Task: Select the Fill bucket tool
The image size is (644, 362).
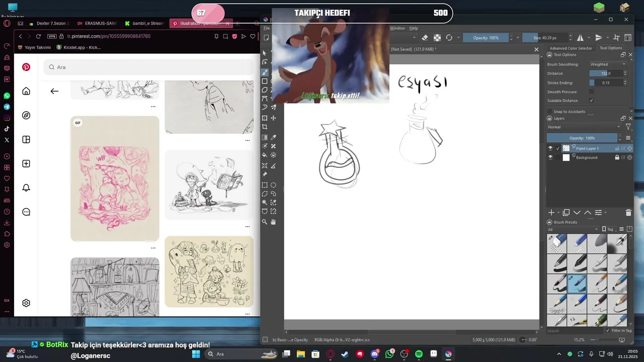Action: [265, 155]
